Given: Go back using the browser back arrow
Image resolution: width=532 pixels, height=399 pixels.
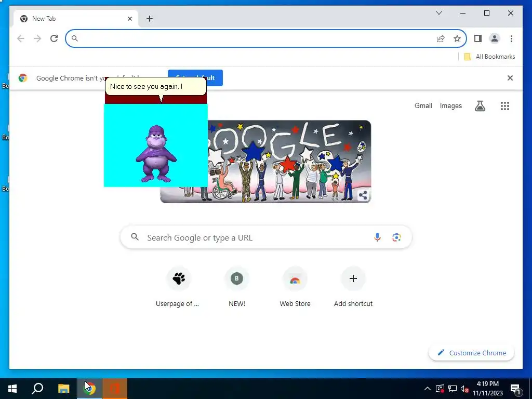Looking at the screenshot, I should (x=21, y=38).
